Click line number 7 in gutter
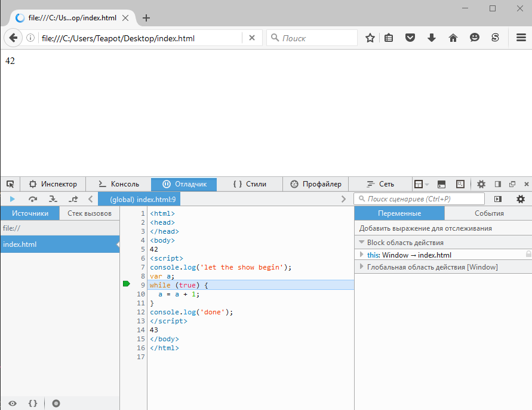The height and width of the screenshot is (410, 532). click(143, 267)
